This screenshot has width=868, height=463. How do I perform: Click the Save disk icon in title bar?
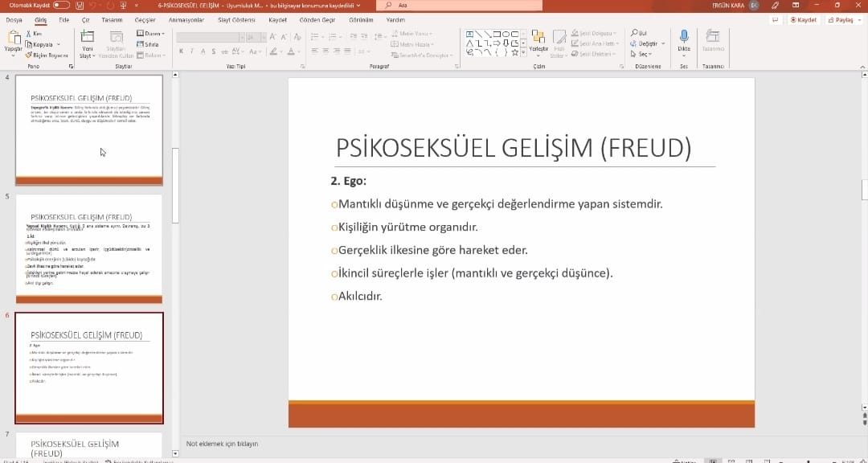click(80, 5)
